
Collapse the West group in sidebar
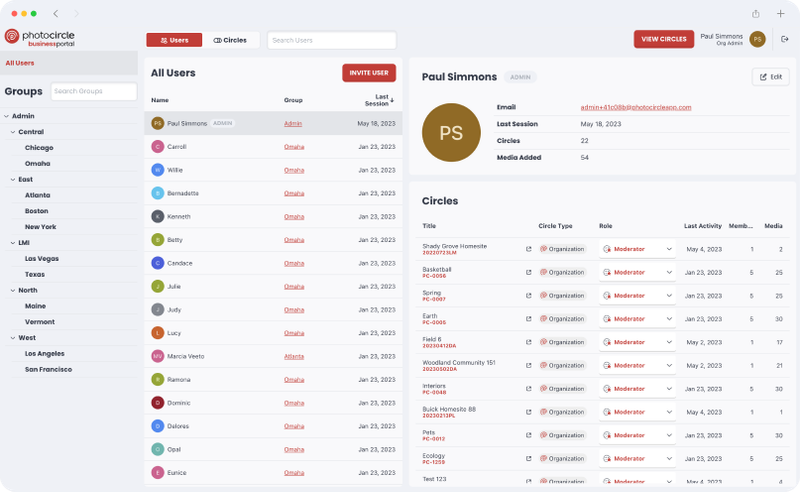pos(12,338)
